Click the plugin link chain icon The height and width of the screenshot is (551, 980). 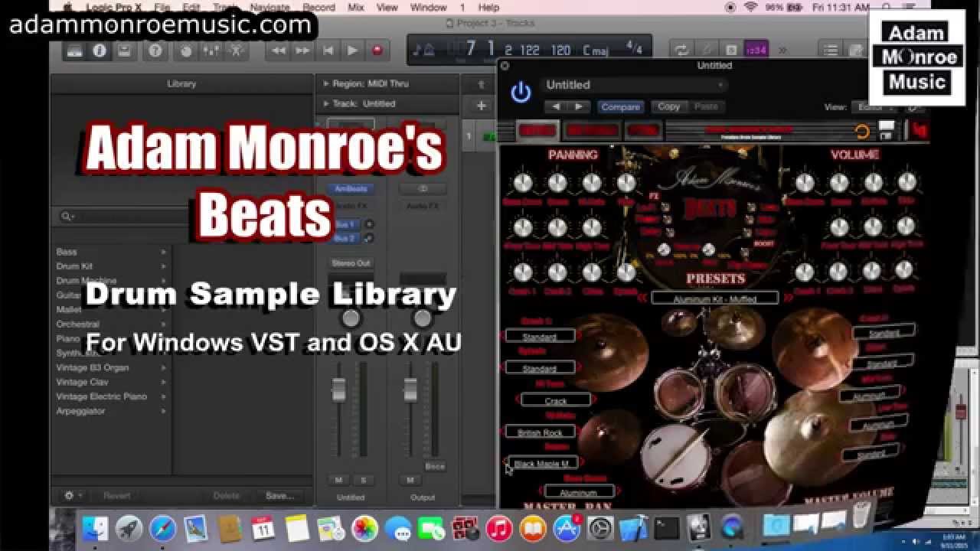click(x=914, y=107)
